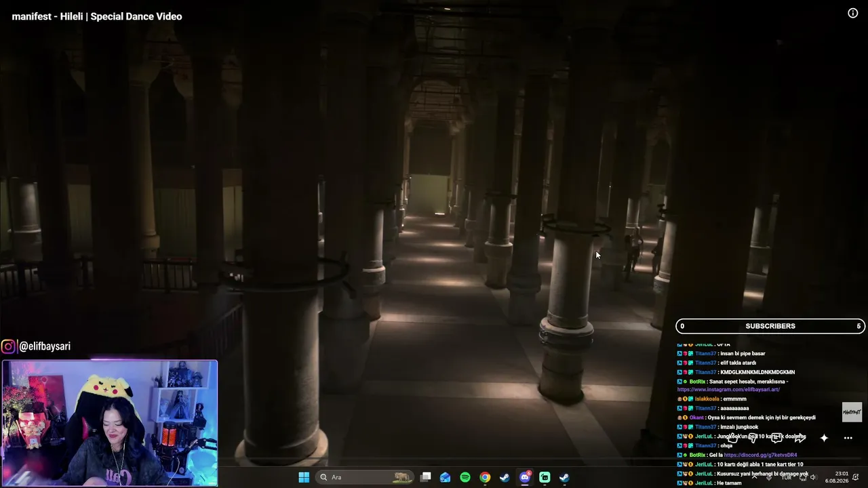This screenshot has width=868, height=488.
Task: Open the instagram.com/elifbaysari.art link in chat
Action: (x=728, y=390)
